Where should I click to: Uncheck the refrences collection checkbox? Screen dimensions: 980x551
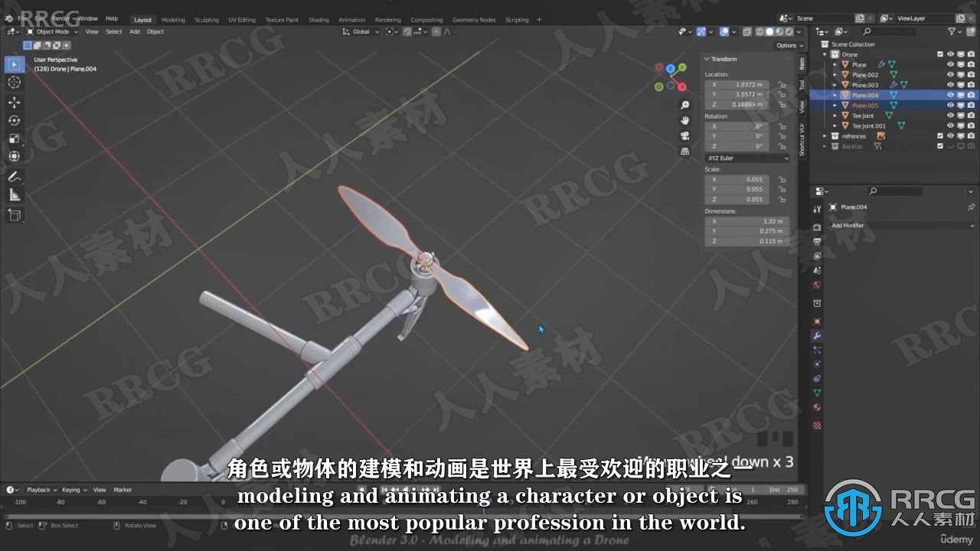[x=940, y=136]
